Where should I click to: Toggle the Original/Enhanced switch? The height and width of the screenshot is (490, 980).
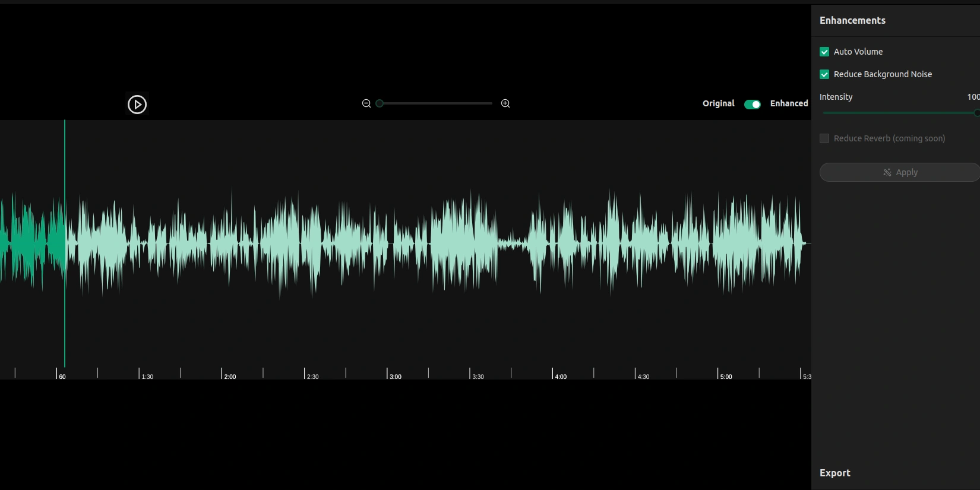click(x=752, y=105)
